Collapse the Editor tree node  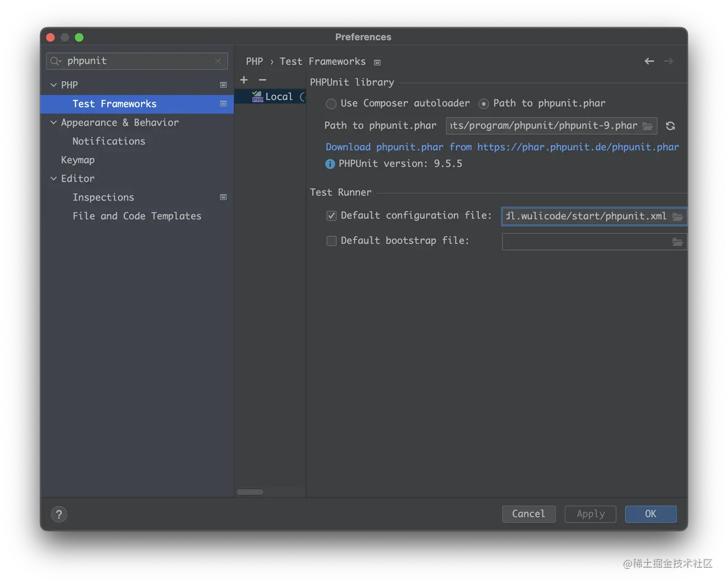click(x=54, y=179)
